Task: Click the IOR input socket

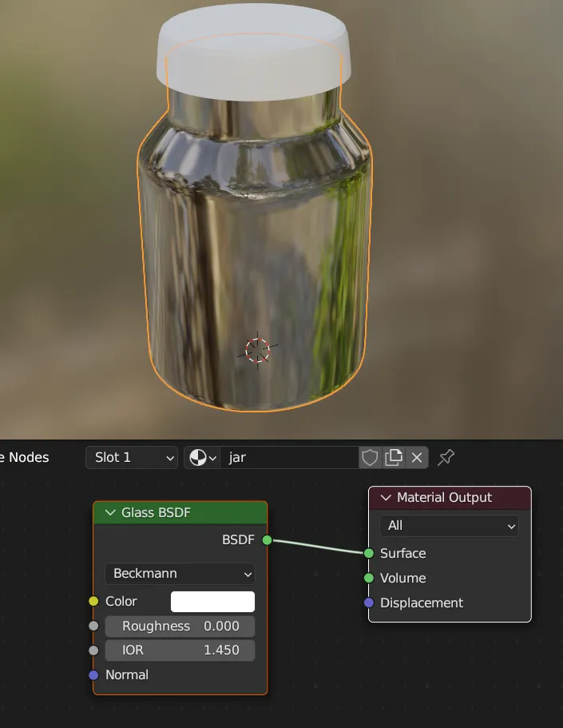Action: click(93, 650)
